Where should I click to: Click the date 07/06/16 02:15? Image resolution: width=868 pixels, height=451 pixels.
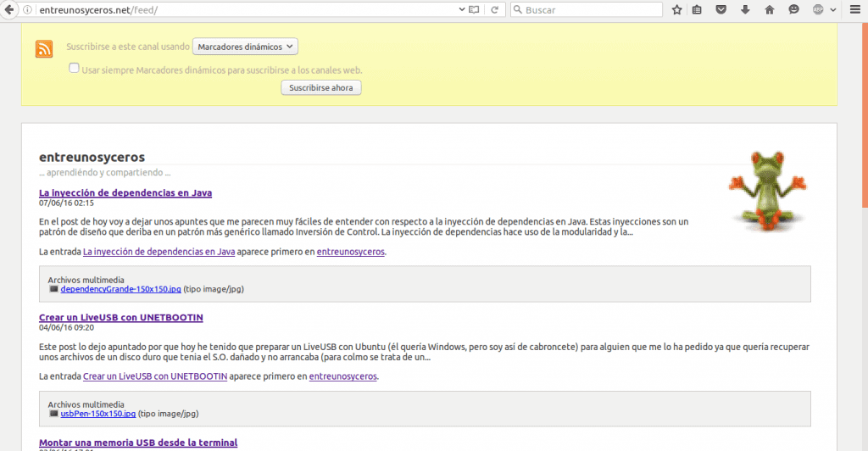66,203
